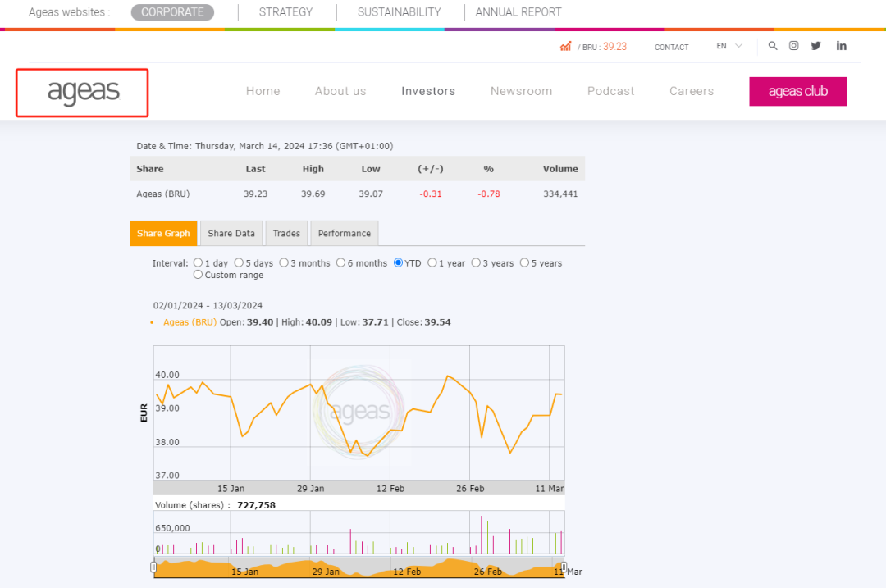Open the Share Graph tab

[163, 233]
